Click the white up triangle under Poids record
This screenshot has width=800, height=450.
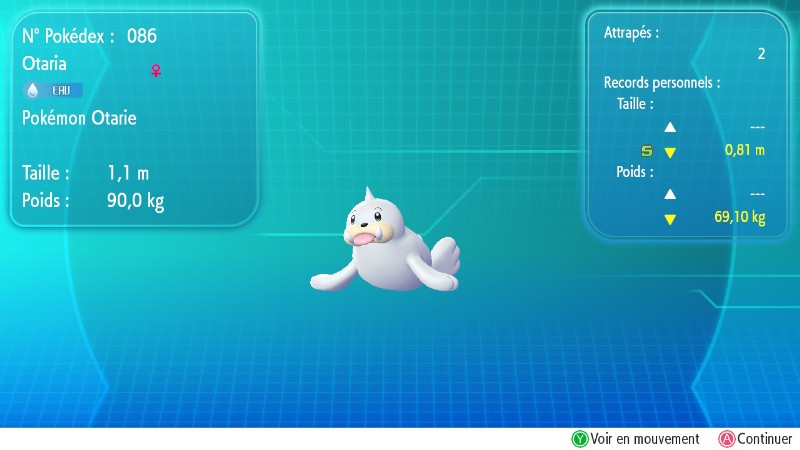[670, 194]
